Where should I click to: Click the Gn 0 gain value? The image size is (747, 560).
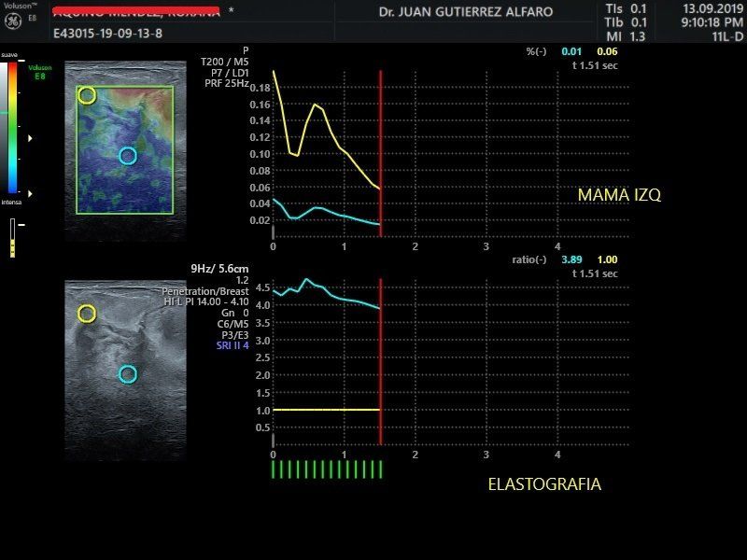pos(235,313)
